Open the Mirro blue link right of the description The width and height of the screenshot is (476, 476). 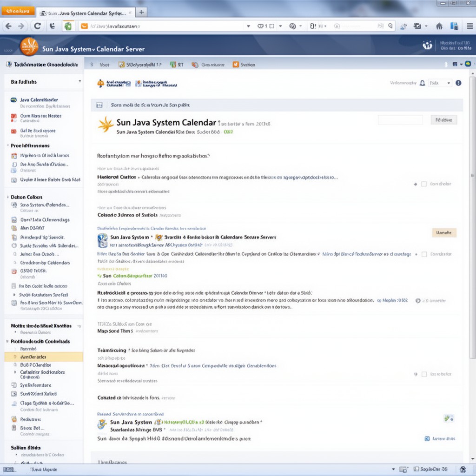point(366,254)
